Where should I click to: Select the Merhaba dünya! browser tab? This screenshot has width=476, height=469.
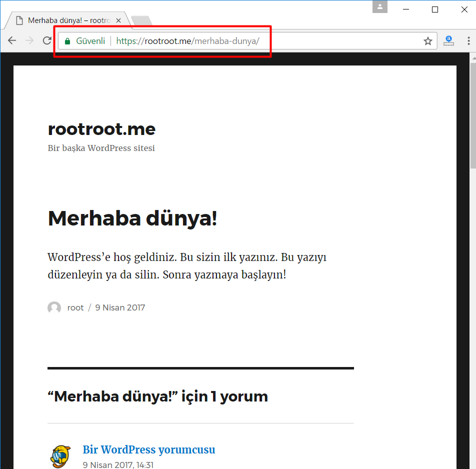[68, 20]
